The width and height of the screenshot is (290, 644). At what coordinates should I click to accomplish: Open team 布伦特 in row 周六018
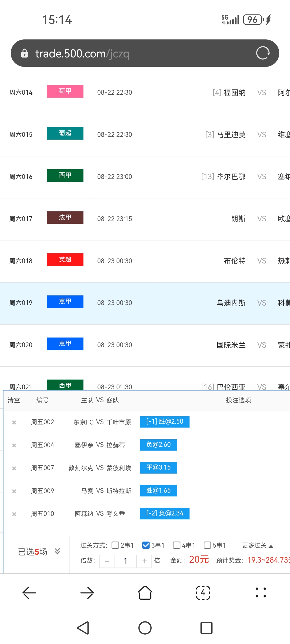(x=235, y=261)
